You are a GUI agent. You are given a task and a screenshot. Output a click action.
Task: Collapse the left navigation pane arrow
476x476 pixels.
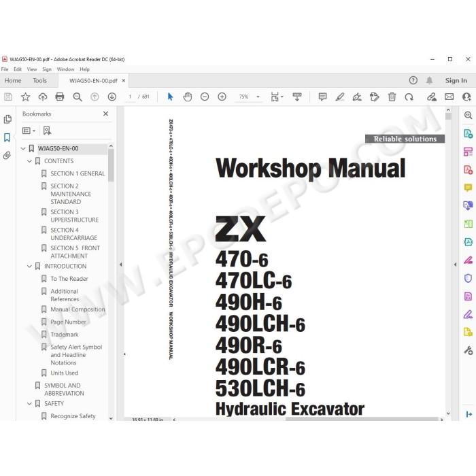121,265
